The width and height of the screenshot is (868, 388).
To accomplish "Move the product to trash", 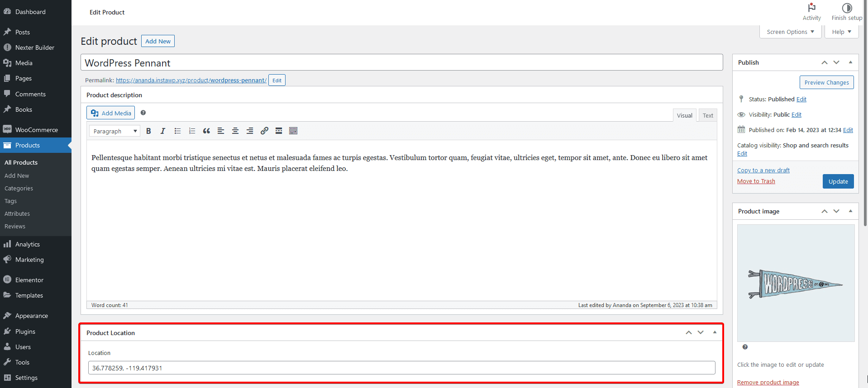I will (756, 181).
